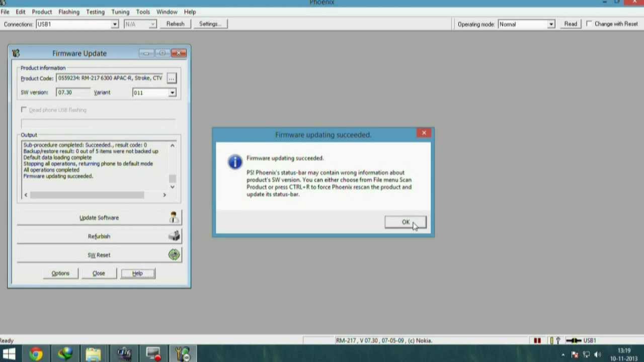The image size is (644, 362).
Task: Click the Update Software button
Action: [99, 218]
